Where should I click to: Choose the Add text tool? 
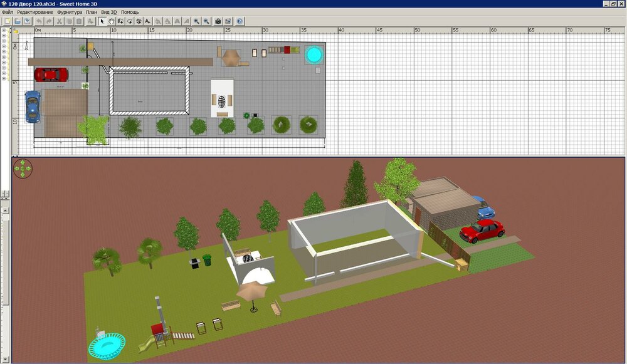(148, 21)
